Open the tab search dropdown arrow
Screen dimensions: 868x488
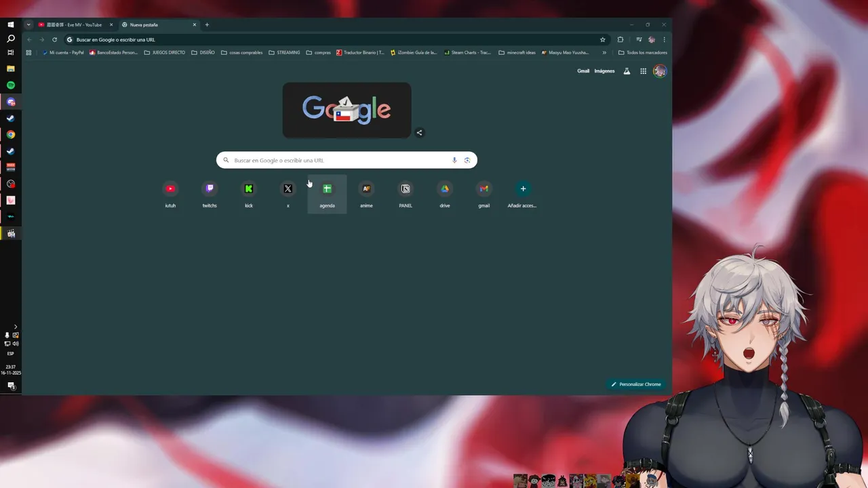click(28, 24)
